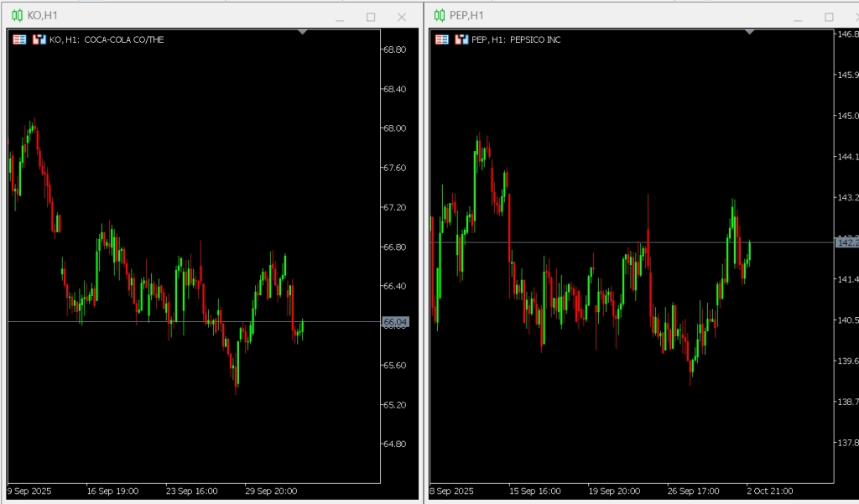Viewport: 859px width, 504px height.
Task: Minimize the KO,H1 chart window
Action: tap(340, 17)
